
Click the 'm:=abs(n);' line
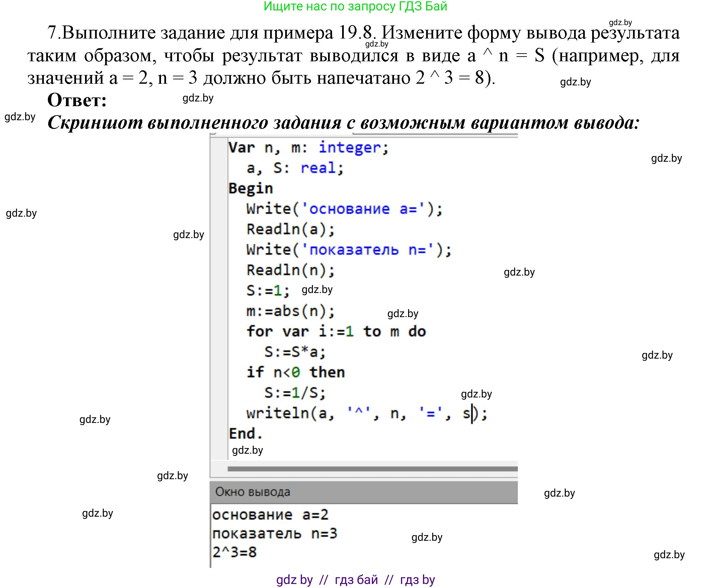click(x=291, y=311)
